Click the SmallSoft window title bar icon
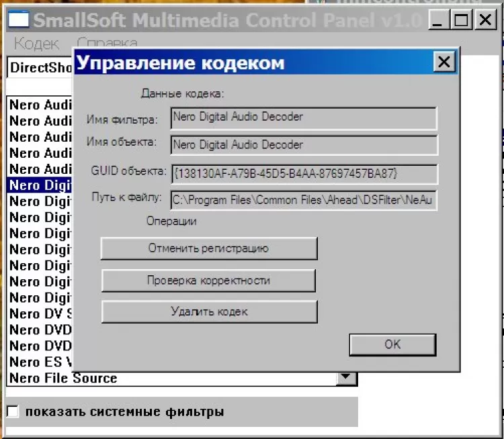Image resolution: width=504 pixels, height=439 pixels. [19, 19]
